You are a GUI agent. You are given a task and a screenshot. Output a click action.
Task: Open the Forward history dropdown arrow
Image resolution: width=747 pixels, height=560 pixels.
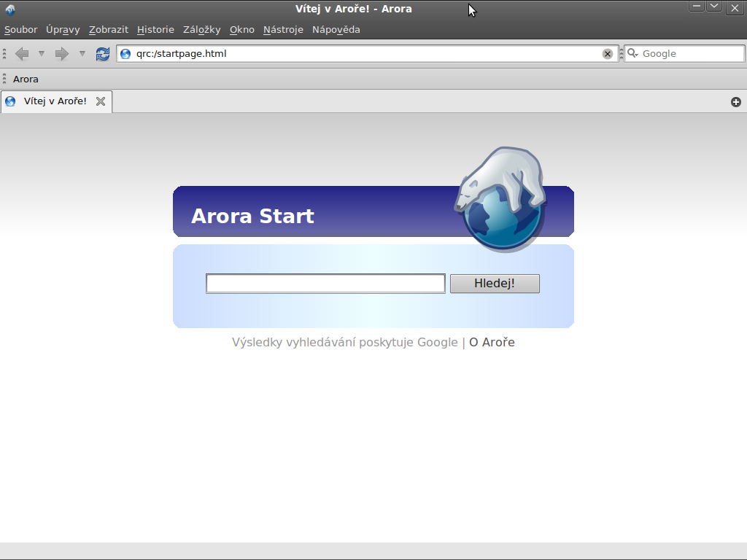82,54
